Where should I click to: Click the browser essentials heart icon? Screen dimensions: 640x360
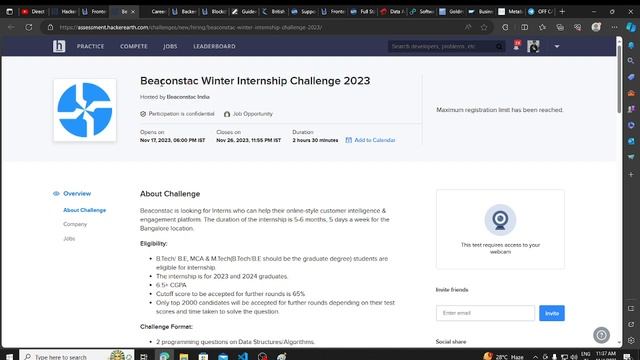coord(578,27)
